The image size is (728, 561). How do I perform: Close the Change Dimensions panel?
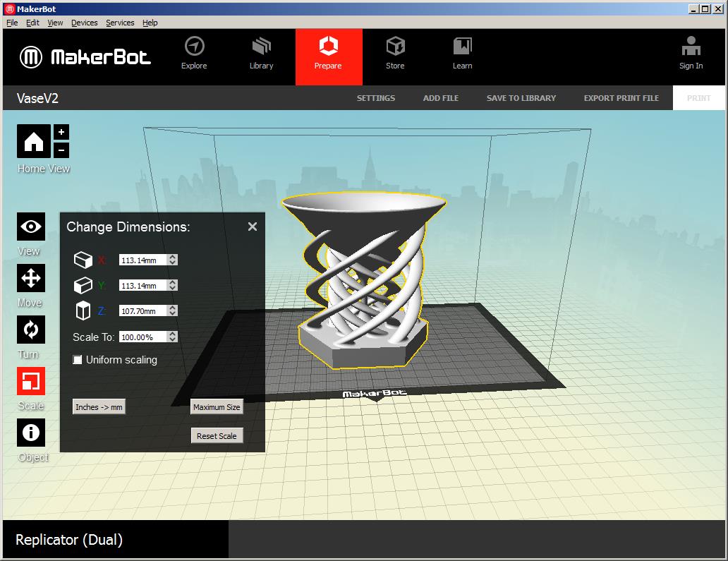[253, 227]
